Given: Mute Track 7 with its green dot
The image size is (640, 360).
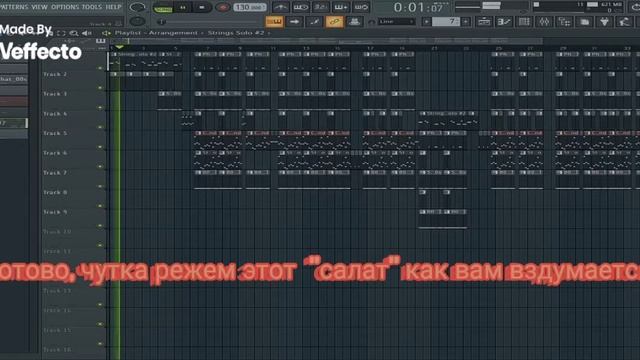Looking at the screenshot, I should 100,186.
